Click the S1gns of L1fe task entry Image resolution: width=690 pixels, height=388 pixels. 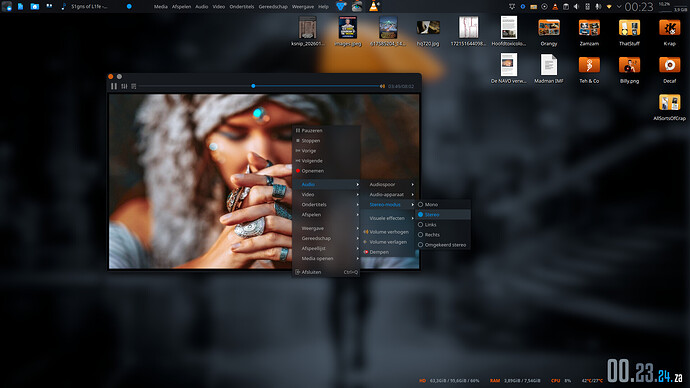point(88,7)
